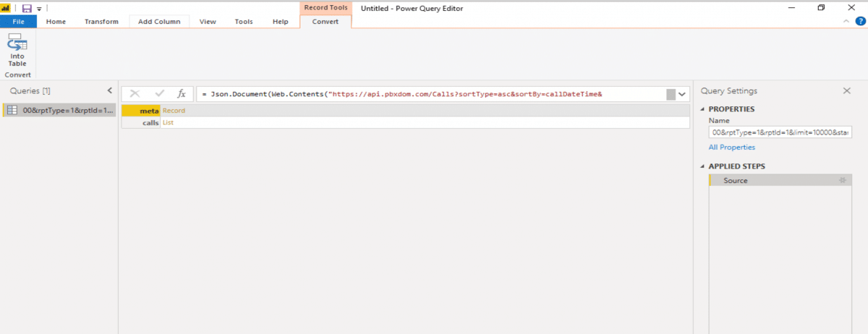
Task: Open Source step settings gear icon
Action: pyautogui.click(x=841, y=181)
